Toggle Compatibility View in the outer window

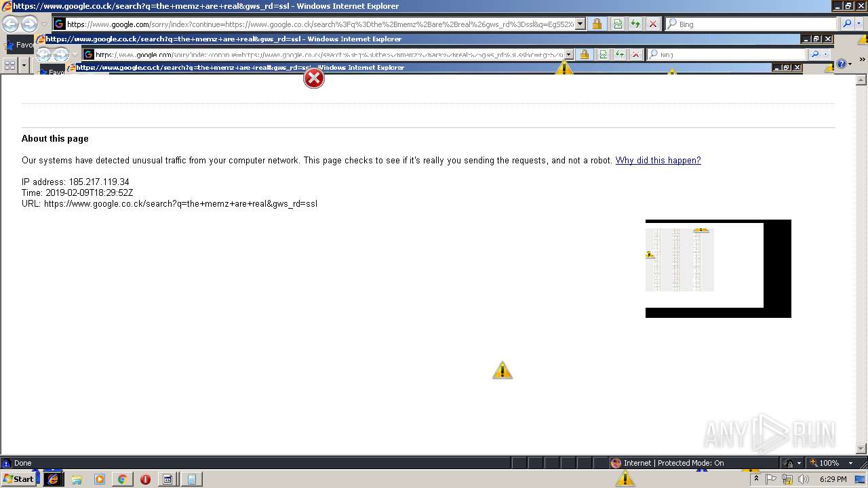click(618, 24)
